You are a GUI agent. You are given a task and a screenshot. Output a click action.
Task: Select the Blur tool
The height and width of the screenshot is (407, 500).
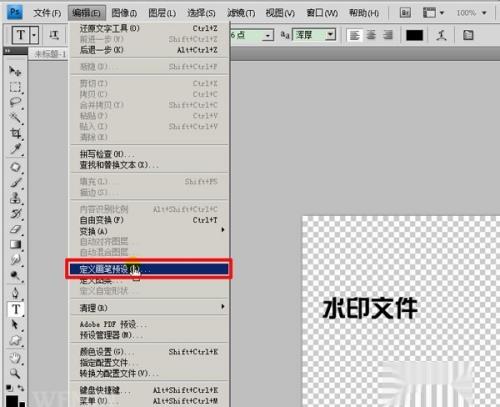click(15, 260)
